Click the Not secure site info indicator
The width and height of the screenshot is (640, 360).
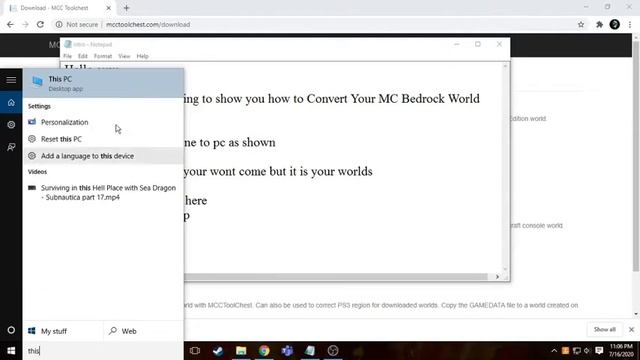point(77,24)
